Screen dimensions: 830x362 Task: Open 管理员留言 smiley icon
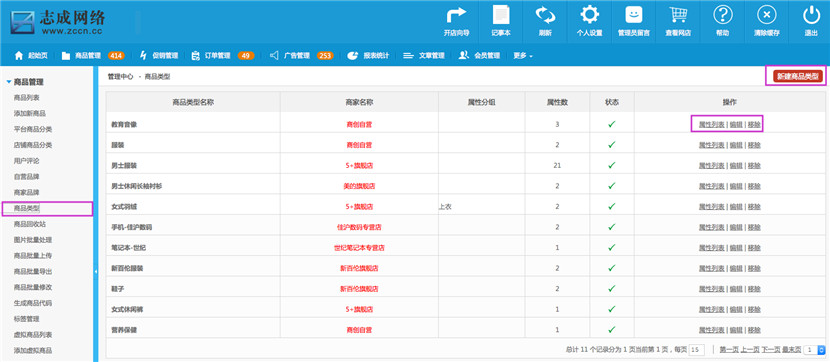(x=634, y=15)
